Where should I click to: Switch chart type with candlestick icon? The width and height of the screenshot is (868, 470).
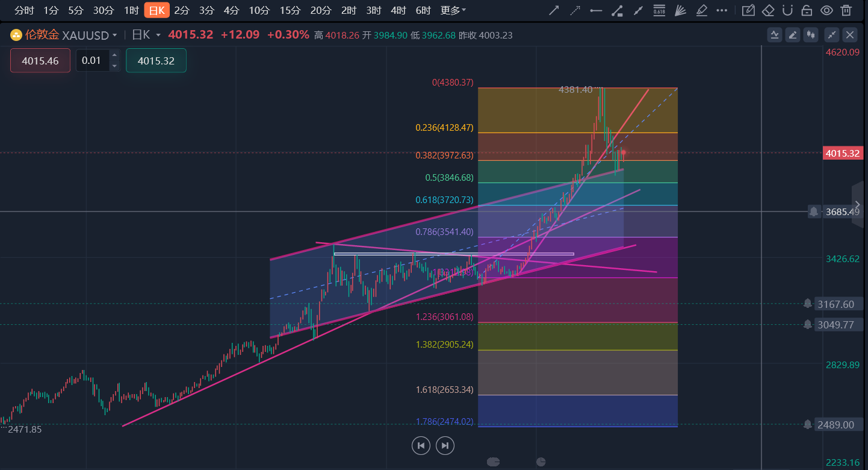[811, 35]
